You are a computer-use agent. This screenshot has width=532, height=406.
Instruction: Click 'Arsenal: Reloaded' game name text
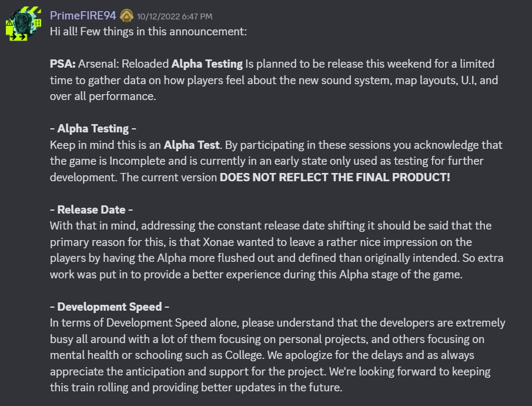pos(123,64)
